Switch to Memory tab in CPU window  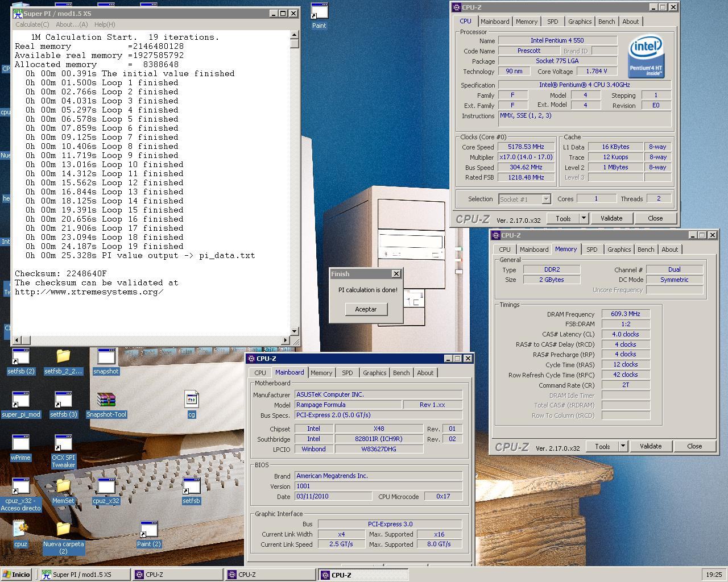527,22
